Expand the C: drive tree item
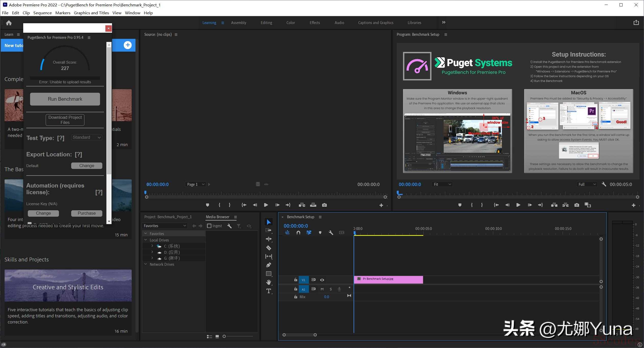Viewport: 644px width, 348px height. point(152,246)
